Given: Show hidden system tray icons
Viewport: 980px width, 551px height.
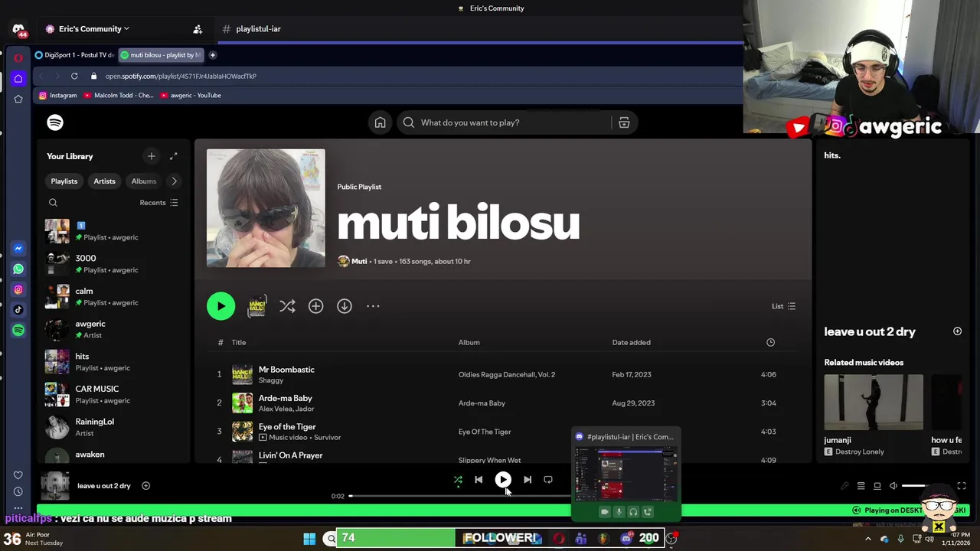Looking at the screenshot, I should point(867,539).
